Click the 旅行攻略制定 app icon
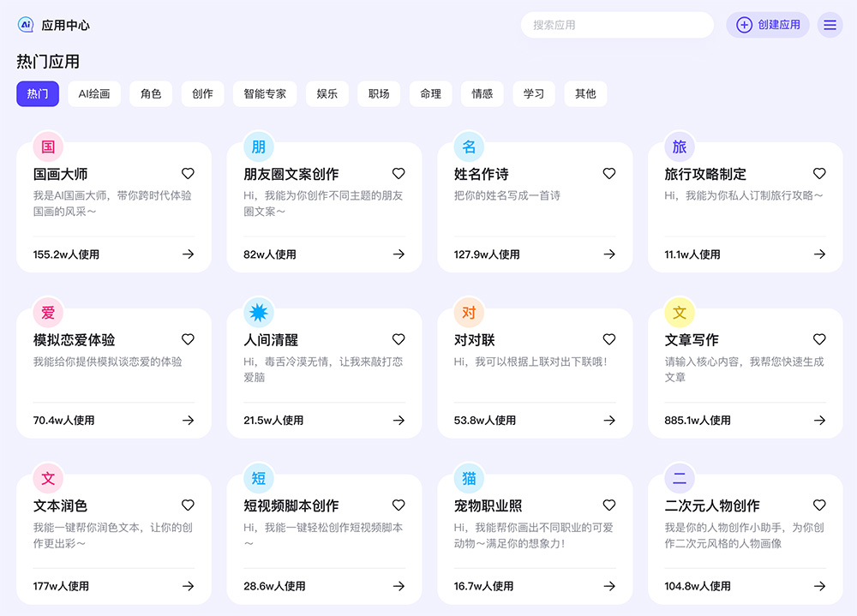Viewport: 857px width, 616px height. click(679, 147)
